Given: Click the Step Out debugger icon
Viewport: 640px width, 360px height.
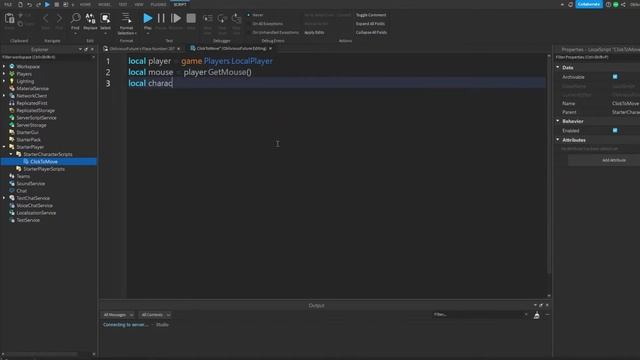Looking at the screenshot, I should [236, 19].
